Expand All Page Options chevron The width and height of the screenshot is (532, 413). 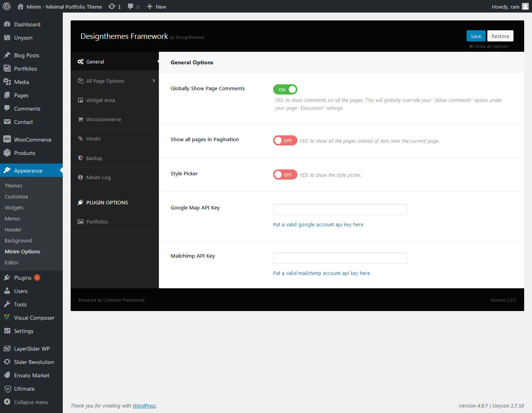pyautogui.click(x=153, y=80)
